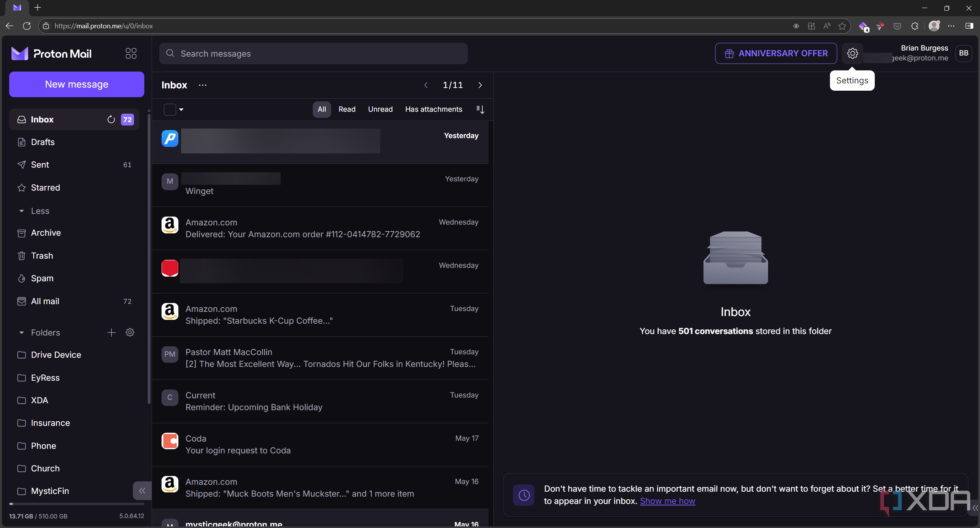Open the Trash folder
Screen dimensions: 980x528
tap(74, 256)
